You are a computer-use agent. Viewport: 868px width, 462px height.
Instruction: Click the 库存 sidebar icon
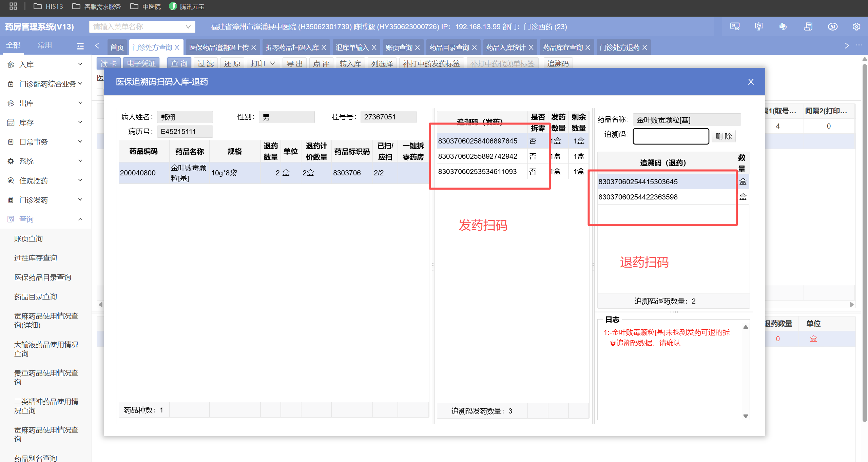click(x=11, y=122)
